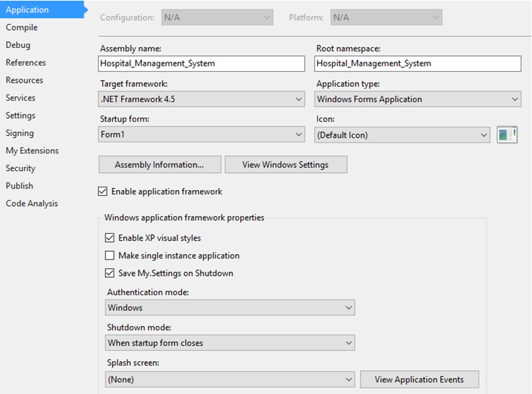Open the Target framework dropdown
This screenshot has width=532, height=394.
(x=201, y=99)
